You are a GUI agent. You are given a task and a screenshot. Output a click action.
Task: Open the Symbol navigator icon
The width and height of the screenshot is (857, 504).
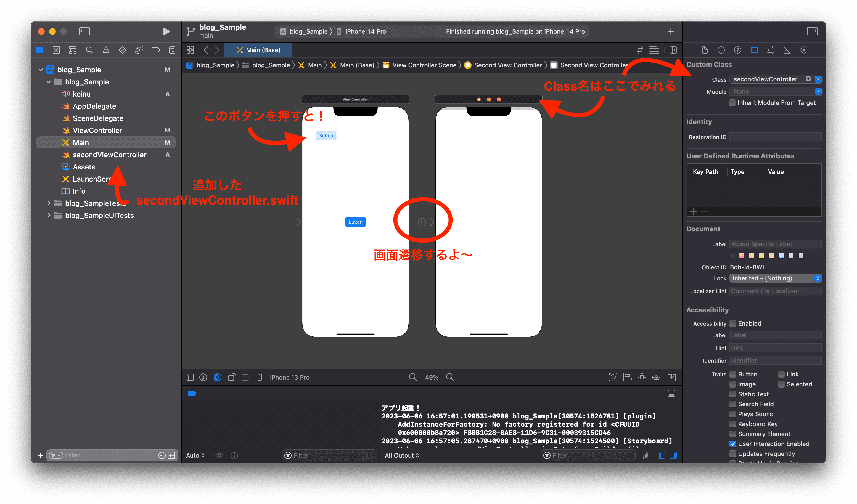coord(73,50)
